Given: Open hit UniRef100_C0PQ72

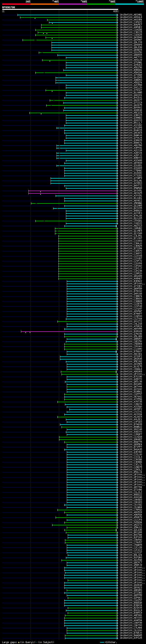Looking at the screenshot, I should tap(131, 22).
